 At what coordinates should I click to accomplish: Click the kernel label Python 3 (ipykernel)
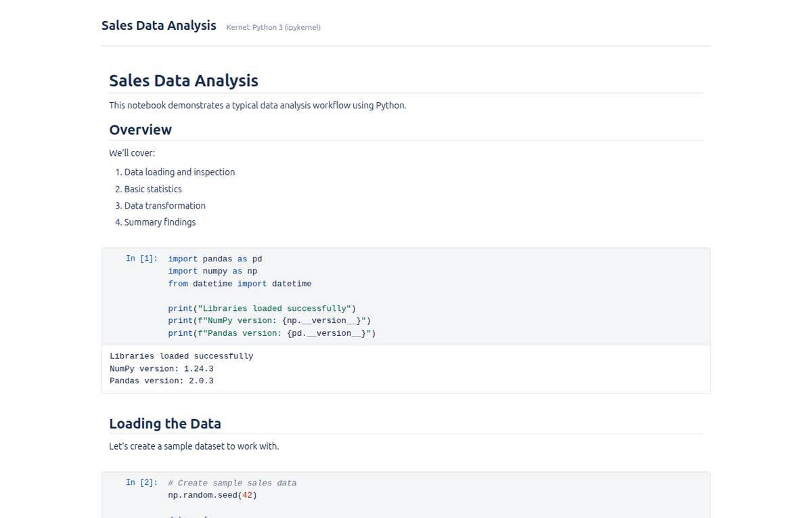(x=273, y=27)
